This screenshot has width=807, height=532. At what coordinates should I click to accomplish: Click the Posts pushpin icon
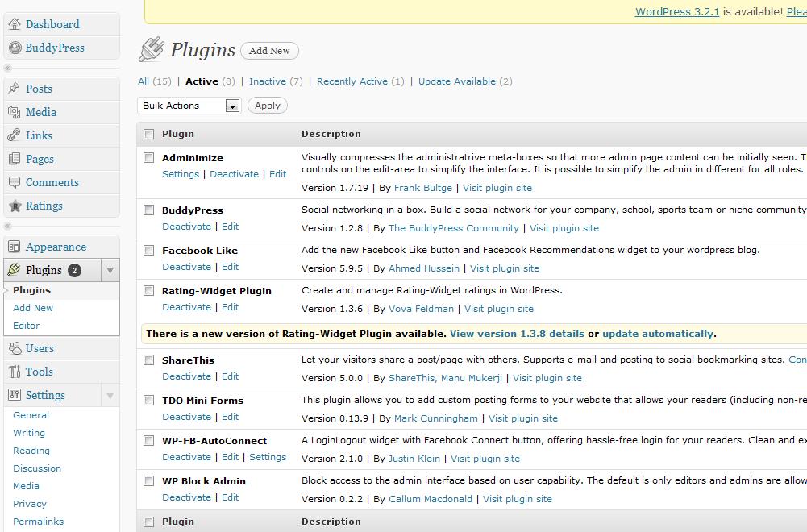(15, 89)
